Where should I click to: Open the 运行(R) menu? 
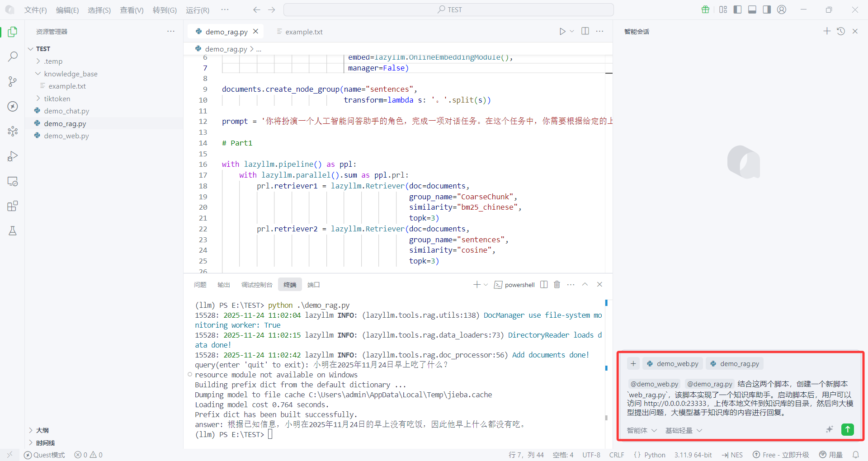pos(198,10)
